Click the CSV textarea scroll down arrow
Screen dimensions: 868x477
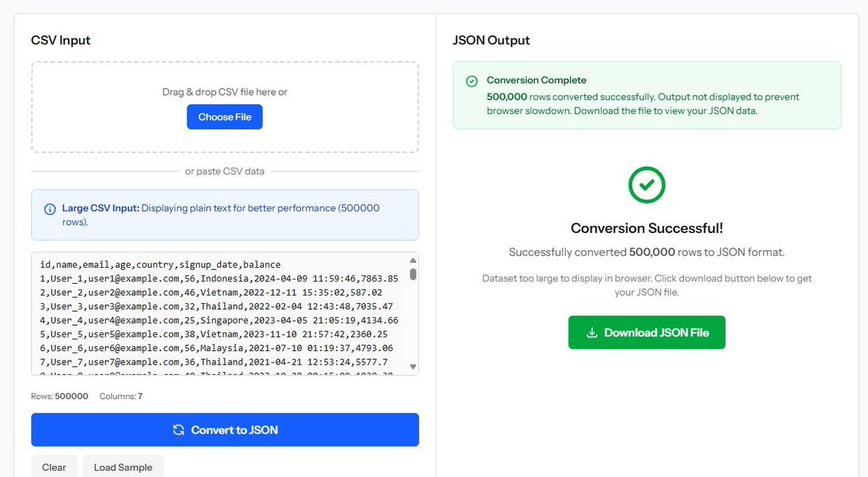tap(413, 366)
